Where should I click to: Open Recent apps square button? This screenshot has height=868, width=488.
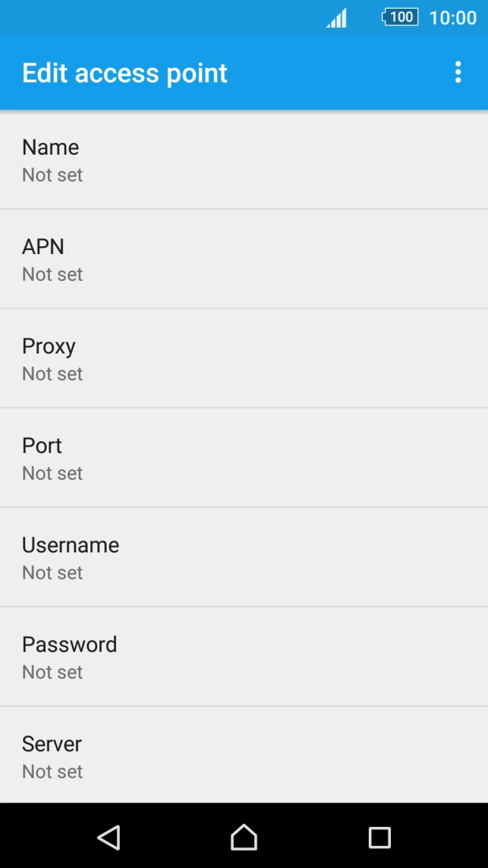[380, 837]
